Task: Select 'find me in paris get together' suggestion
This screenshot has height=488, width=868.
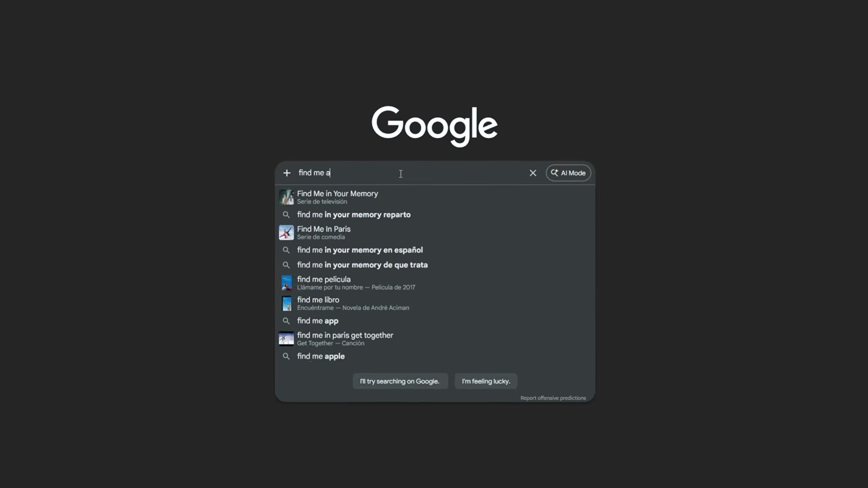Action: coord(435,338)
